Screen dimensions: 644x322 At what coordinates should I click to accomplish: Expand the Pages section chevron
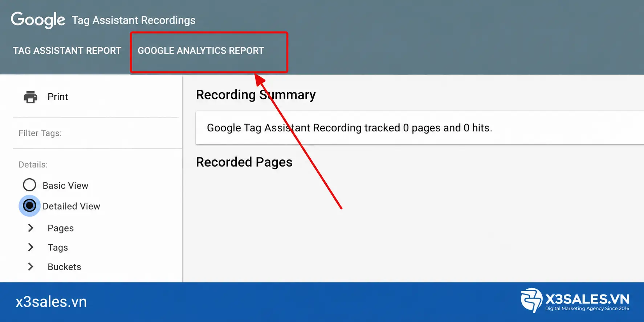click(31, 228)
